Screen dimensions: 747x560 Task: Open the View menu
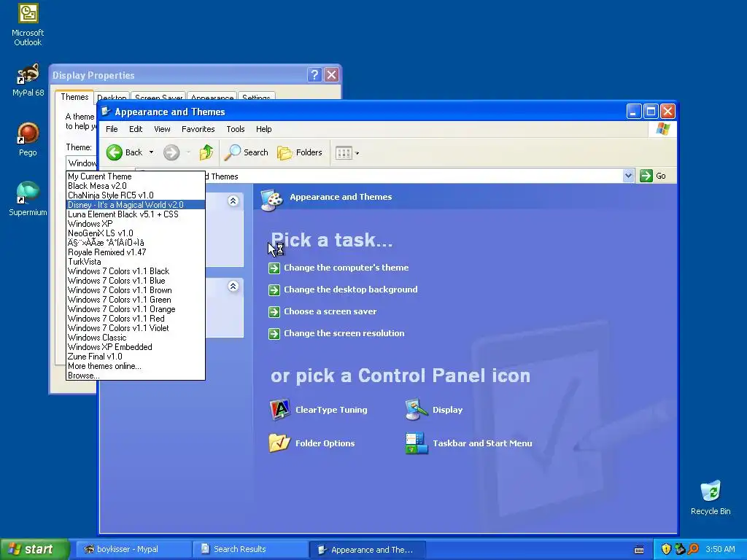[162, 129]
